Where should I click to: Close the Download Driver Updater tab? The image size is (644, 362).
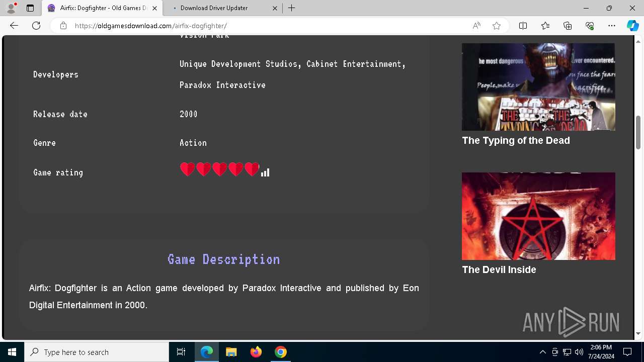275,8
